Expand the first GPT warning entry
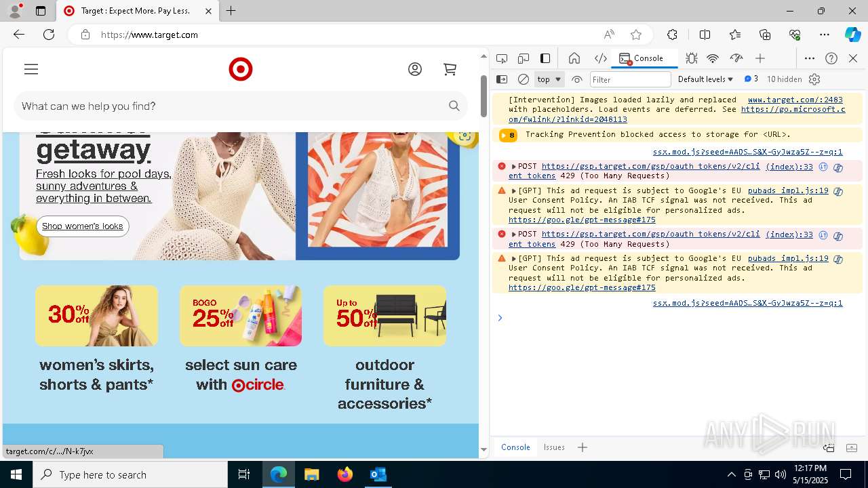 pyautogui.click(x=513, y=190)
